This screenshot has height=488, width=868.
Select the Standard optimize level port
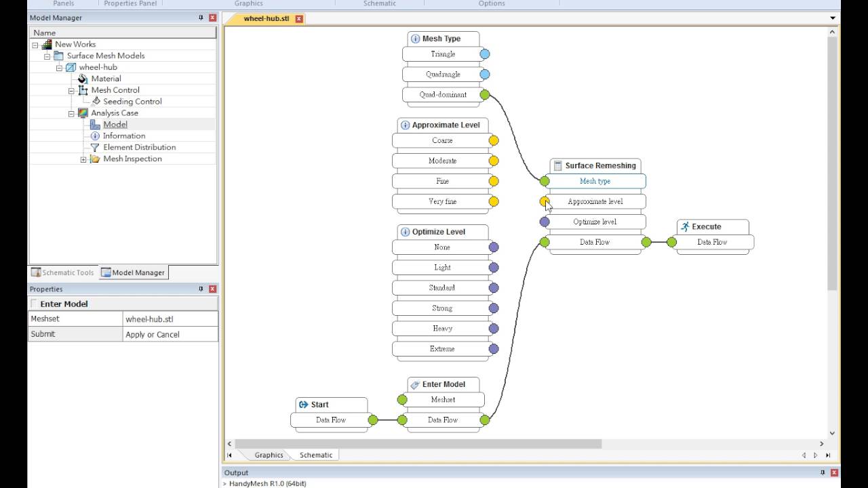tap(493, 288)
